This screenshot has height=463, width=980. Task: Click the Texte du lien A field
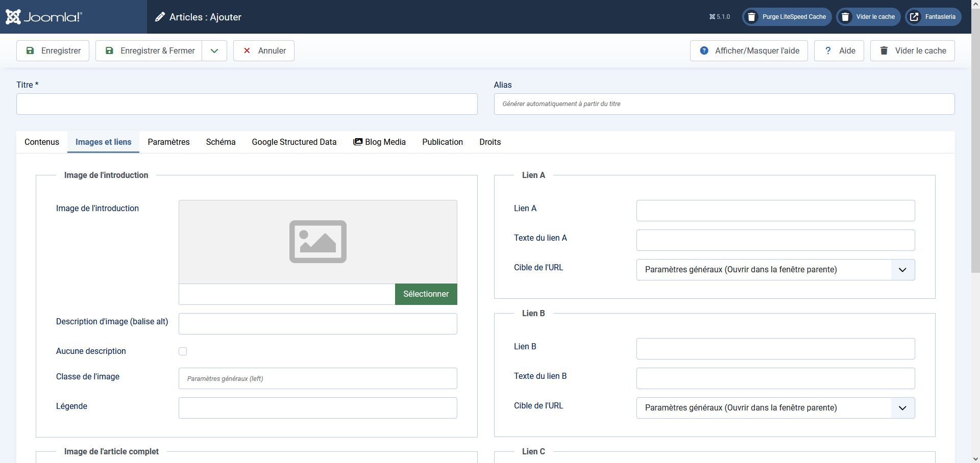click(x=775, y=240)
